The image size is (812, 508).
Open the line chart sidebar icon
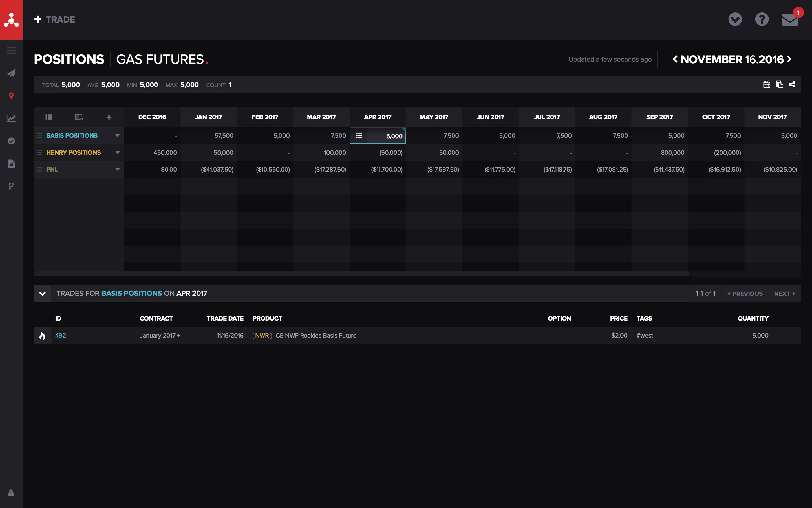click(x=11, y=118)
